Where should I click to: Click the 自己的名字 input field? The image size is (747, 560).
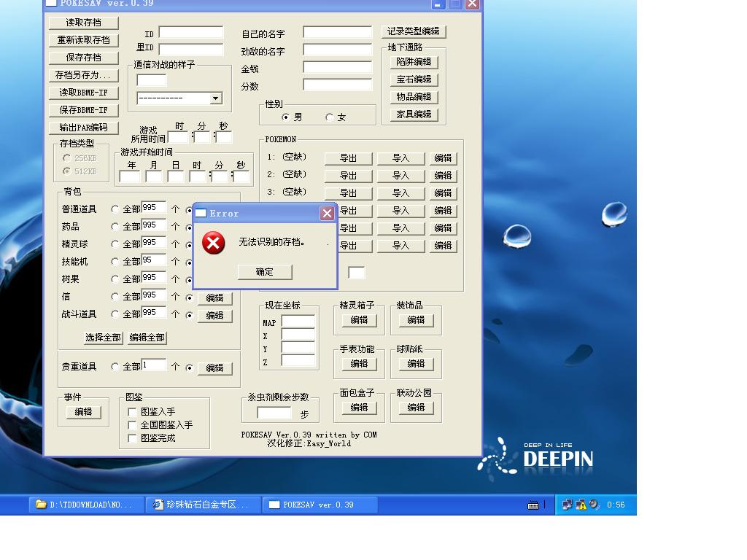(x=337, y=32)
